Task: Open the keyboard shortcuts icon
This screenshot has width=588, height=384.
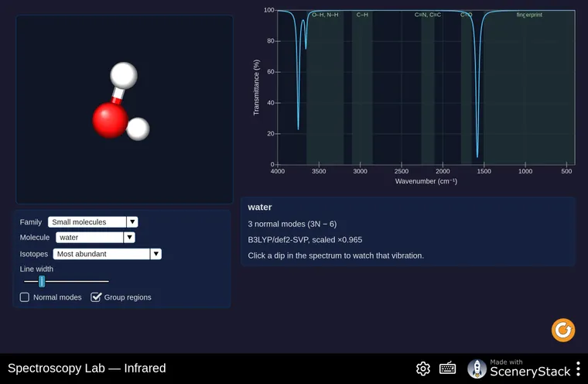Action: point(447,369)
